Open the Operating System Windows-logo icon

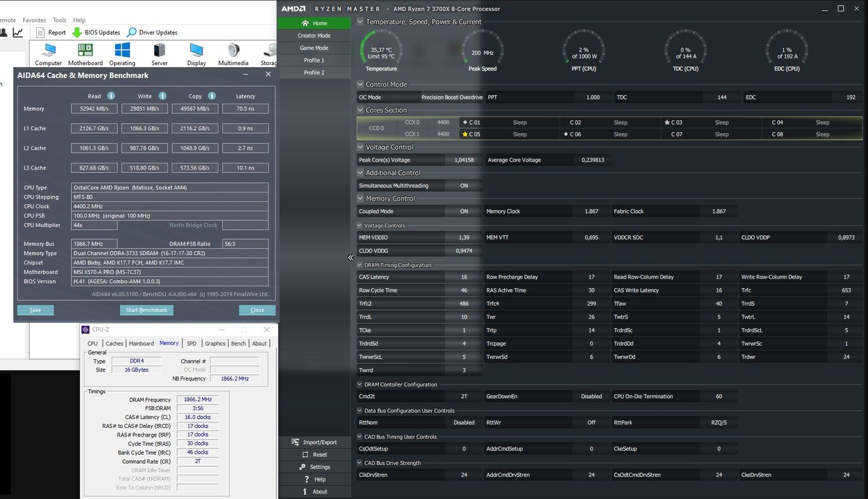[x=122, y=50]
